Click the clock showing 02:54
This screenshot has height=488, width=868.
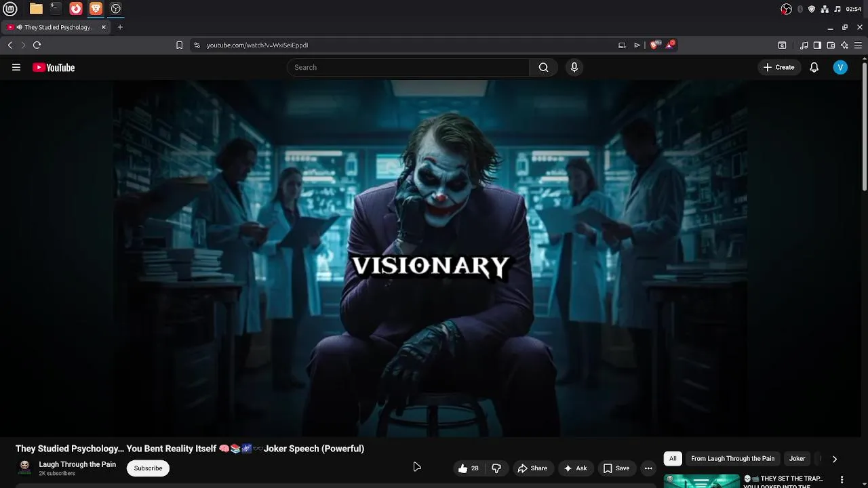pos(854,9)
